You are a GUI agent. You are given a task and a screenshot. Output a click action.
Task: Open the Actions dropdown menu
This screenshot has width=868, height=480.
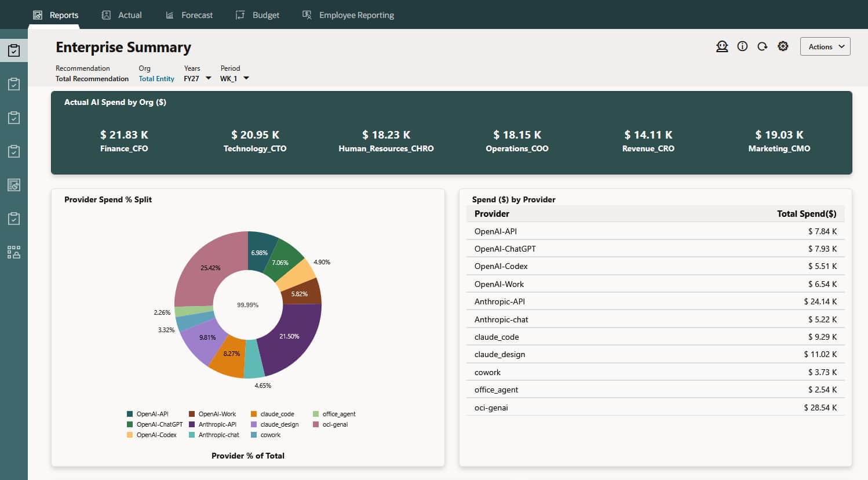pos(825,46)
